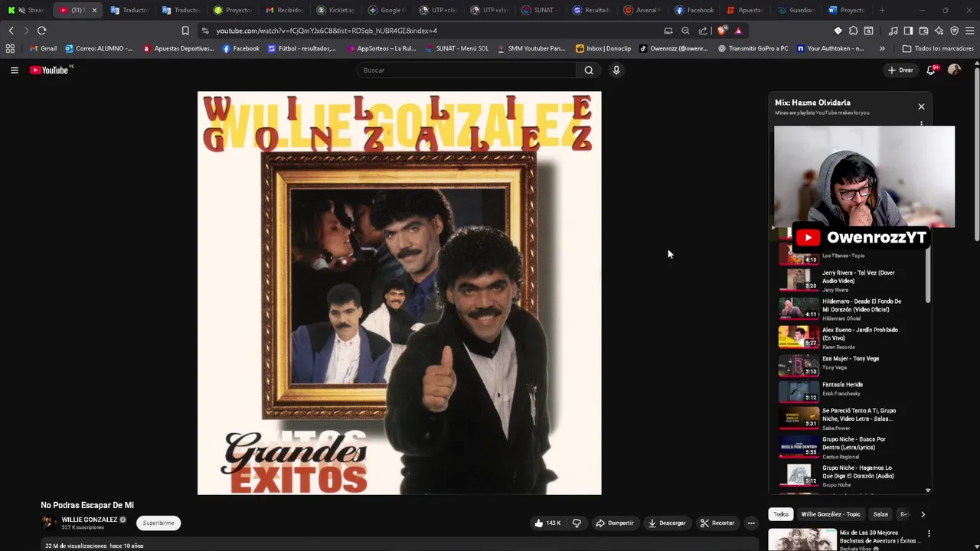Switch to the Arsenal browser tab
Viewport: 980px width, 551px height.
pyautogui.click(x=642, y=10)
